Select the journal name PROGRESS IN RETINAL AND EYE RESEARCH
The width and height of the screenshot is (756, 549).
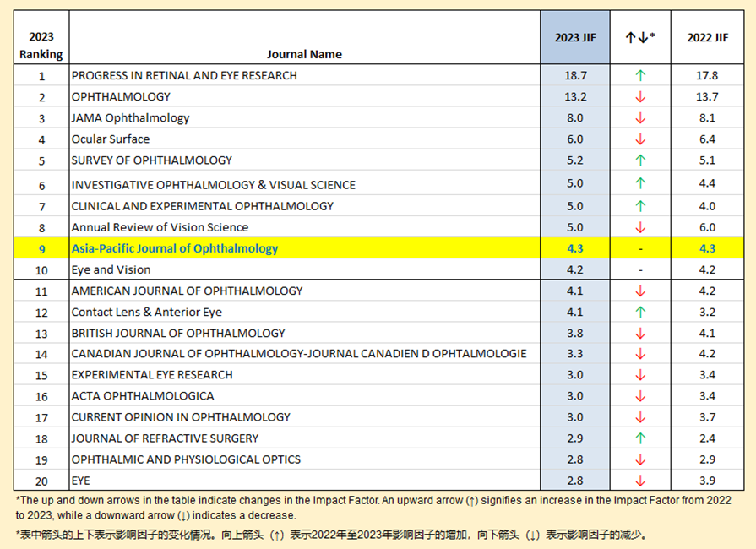[184, 76]
